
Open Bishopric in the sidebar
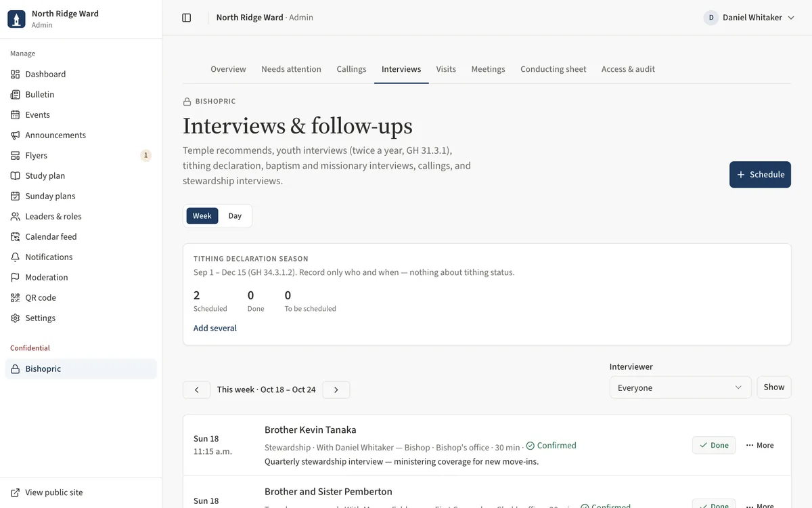(x=81, y=368)
